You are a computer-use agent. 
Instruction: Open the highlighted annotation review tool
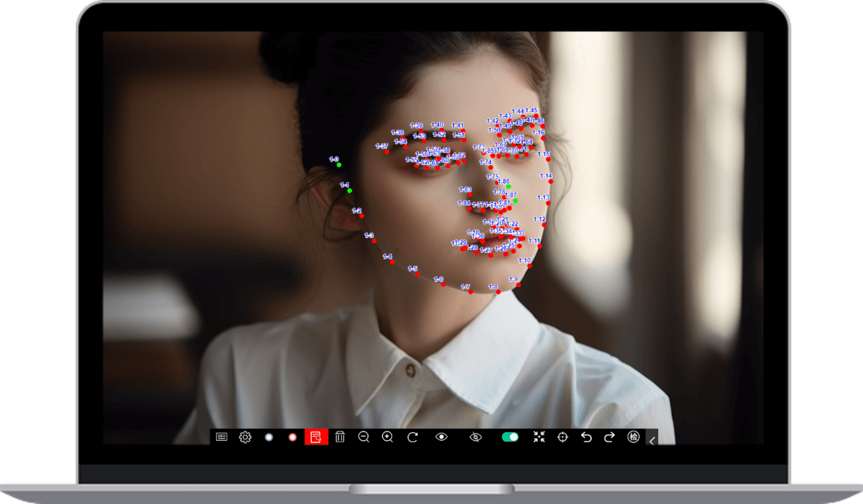pos(316,437)
